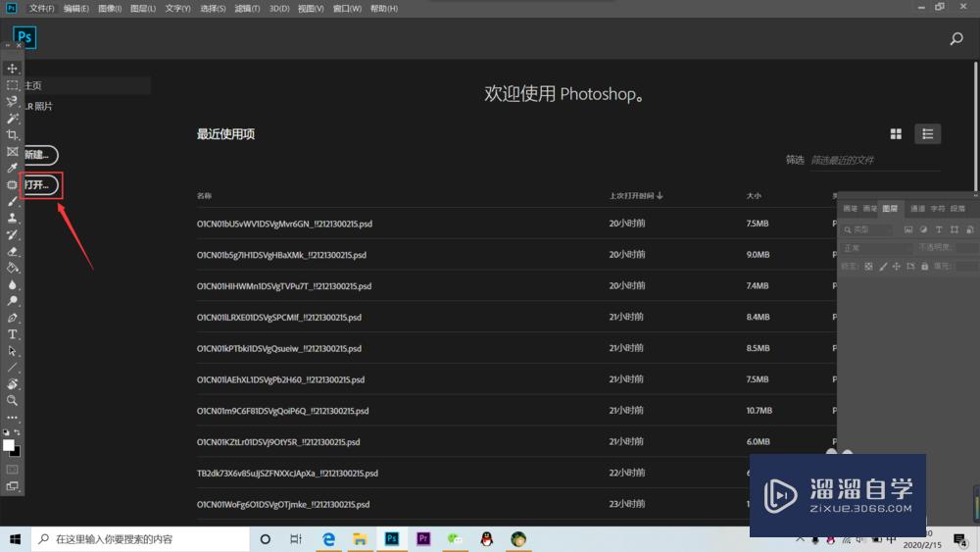Image resolution: width=980 pixels, height=552 pixels.
Task: Select the Brush tool
Action: 12,201
